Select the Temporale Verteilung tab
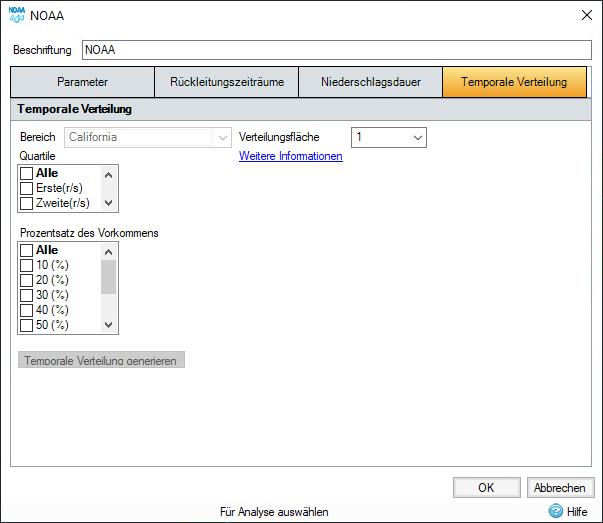Screen dimensions: 603x523 [x=515, y=82]
